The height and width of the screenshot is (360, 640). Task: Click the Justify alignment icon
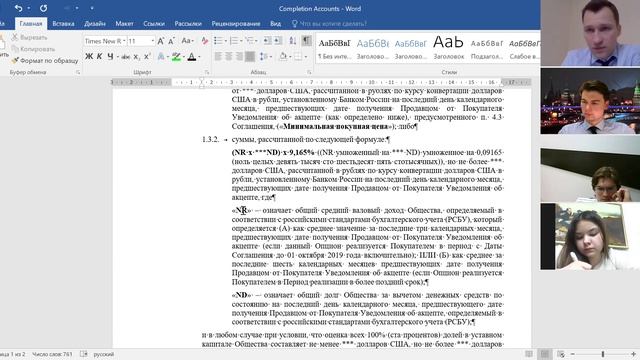pos(250,57)
